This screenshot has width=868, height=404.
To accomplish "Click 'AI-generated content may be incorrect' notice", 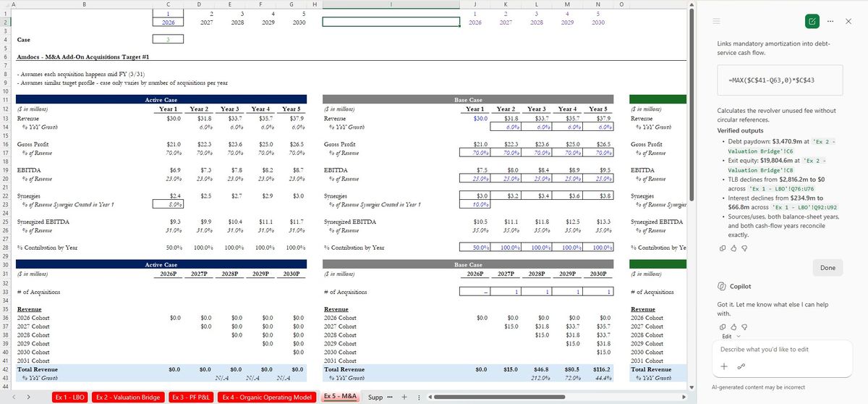I will (759, 387).
